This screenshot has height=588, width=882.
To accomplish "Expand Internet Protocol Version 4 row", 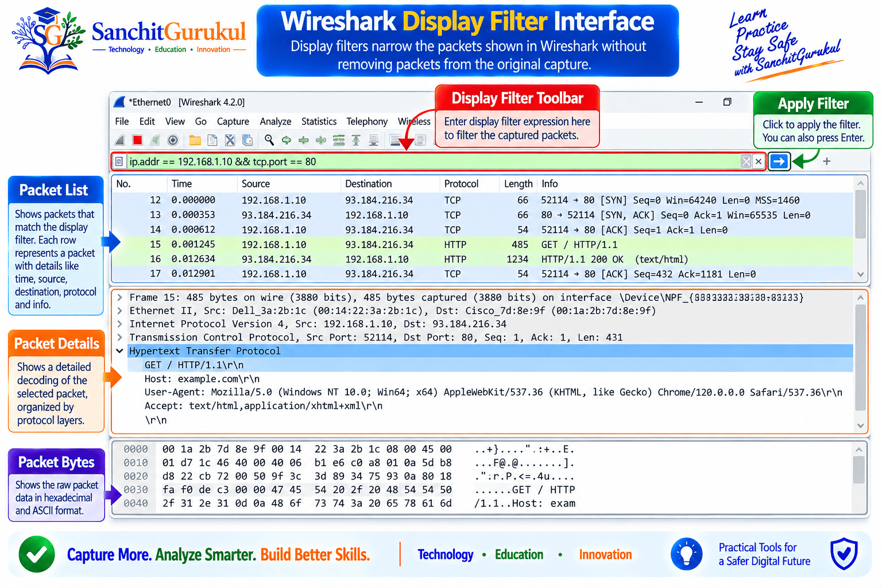I will coord(119,324).
